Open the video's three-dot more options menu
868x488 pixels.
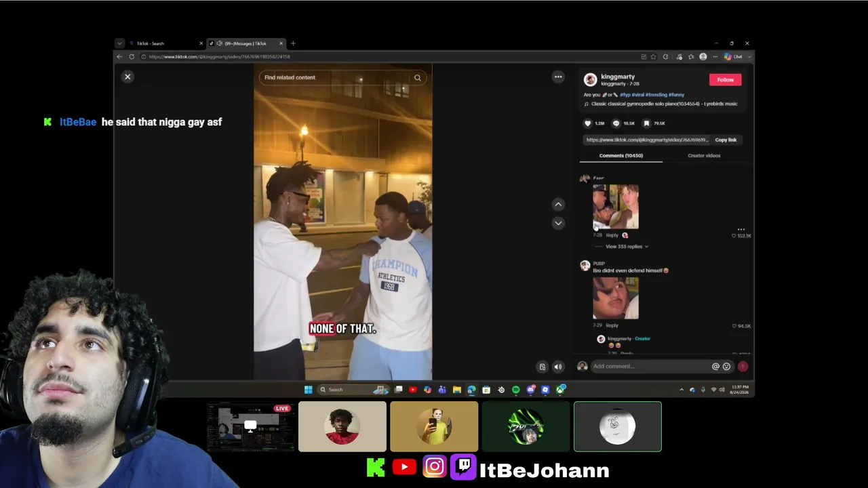pos(558,77)
